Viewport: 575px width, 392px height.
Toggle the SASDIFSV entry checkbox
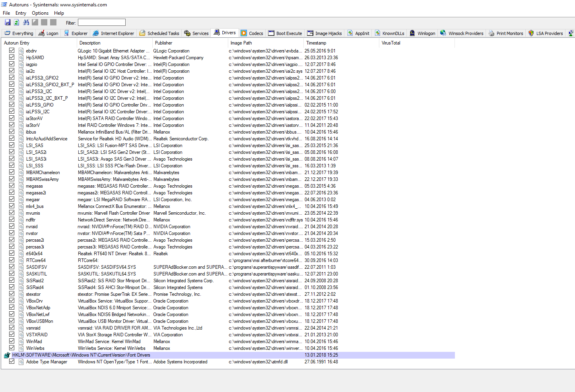[x=12, y=267]
